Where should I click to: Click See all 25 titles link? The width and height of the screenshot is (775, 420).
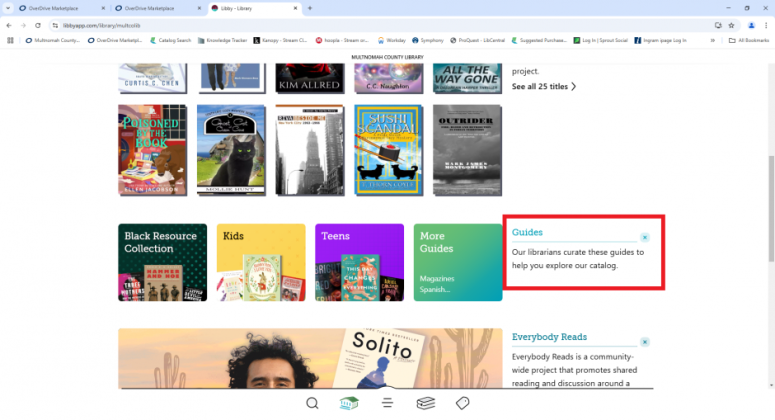point(544,86)
